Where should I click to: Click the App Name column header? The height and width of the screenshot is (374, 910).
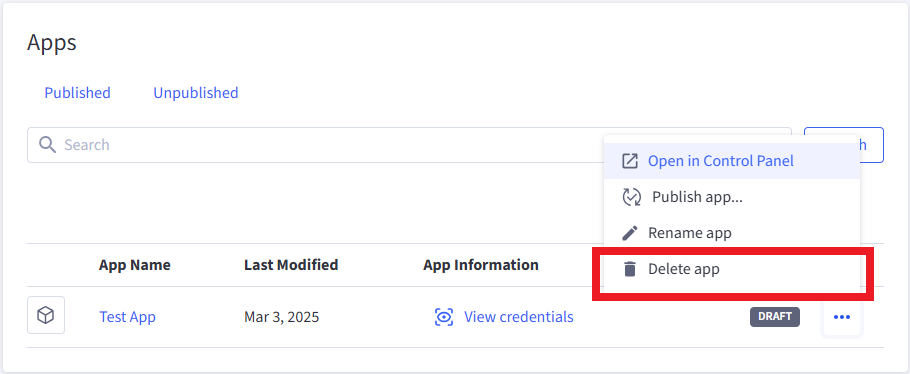[x=135, y=265]
